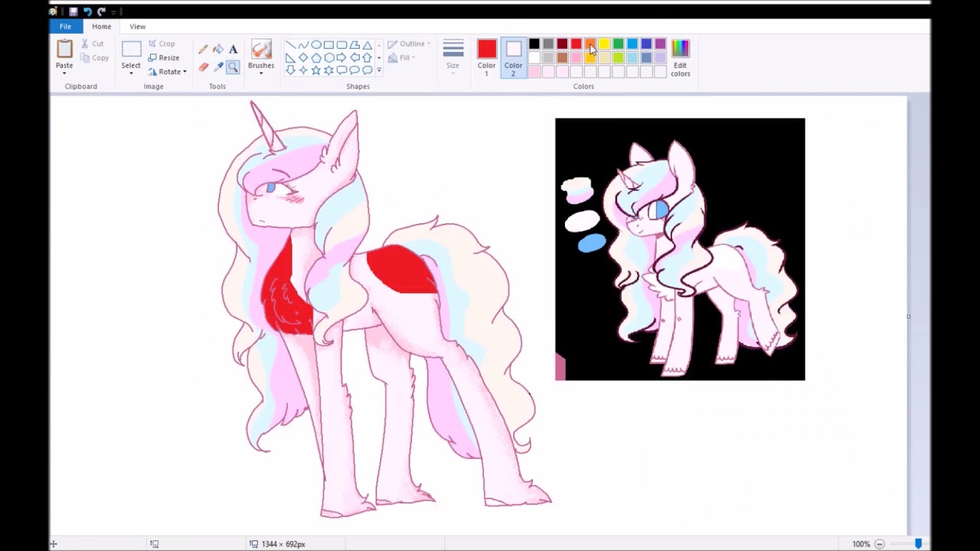Select the Color picker eyedropper tool
Screen dimensions: 980x551
(218, 67)
